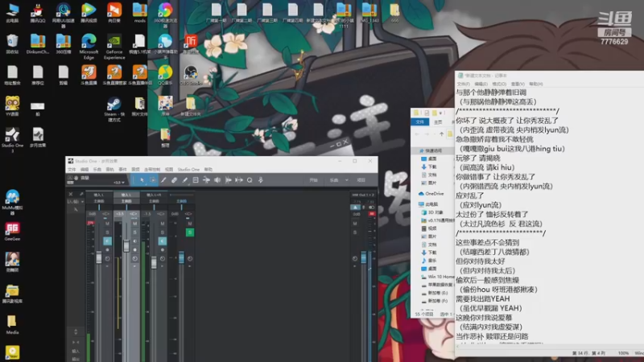Open 视图 menu in Studio One
The width and height of the screenshot is (644, 362).
pos(169,170)
